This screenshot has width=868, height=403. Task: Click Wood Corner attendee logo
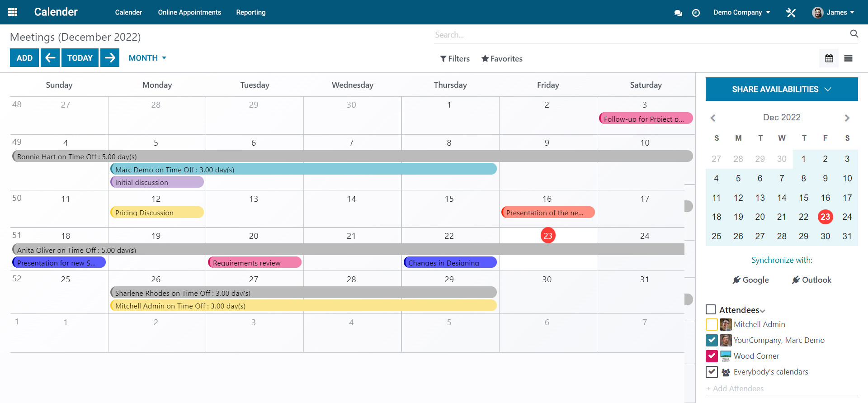pyautogui.click(x=726, y=356)
